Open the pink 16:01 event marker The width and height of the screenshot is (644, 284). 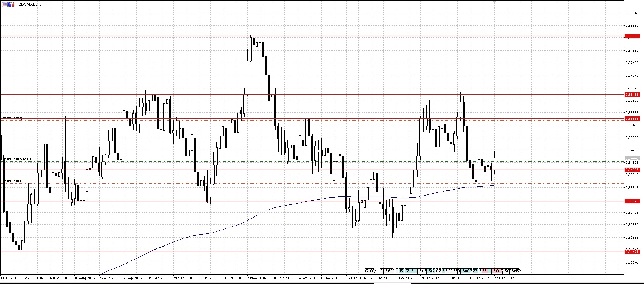point(497,271)
